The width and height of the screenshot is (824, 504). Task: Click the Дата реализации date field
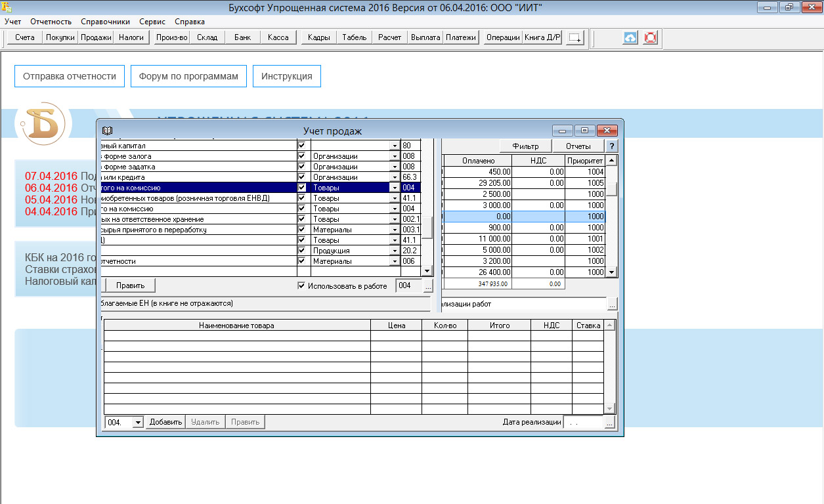tap(582, 423)
